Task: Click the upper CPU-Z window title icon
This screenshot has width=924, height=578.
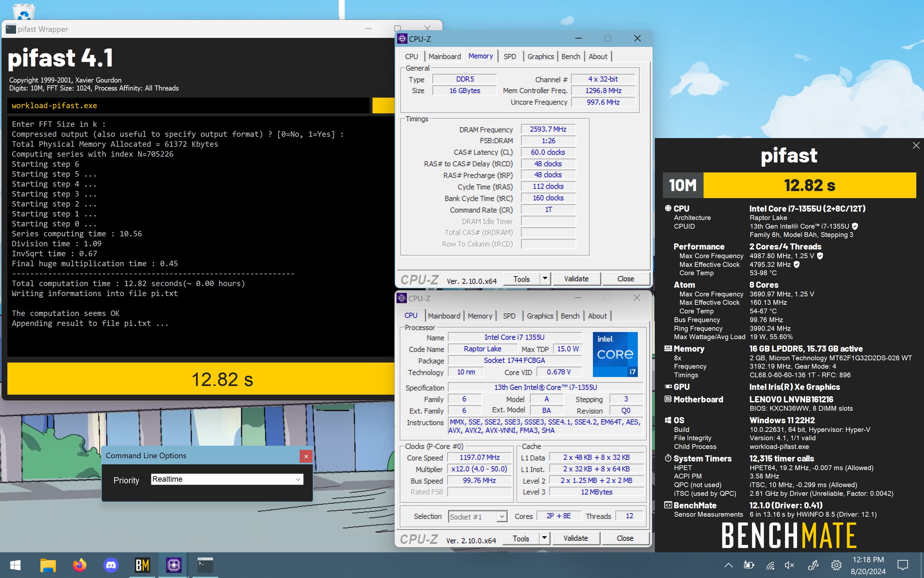Action: point(402,39)
